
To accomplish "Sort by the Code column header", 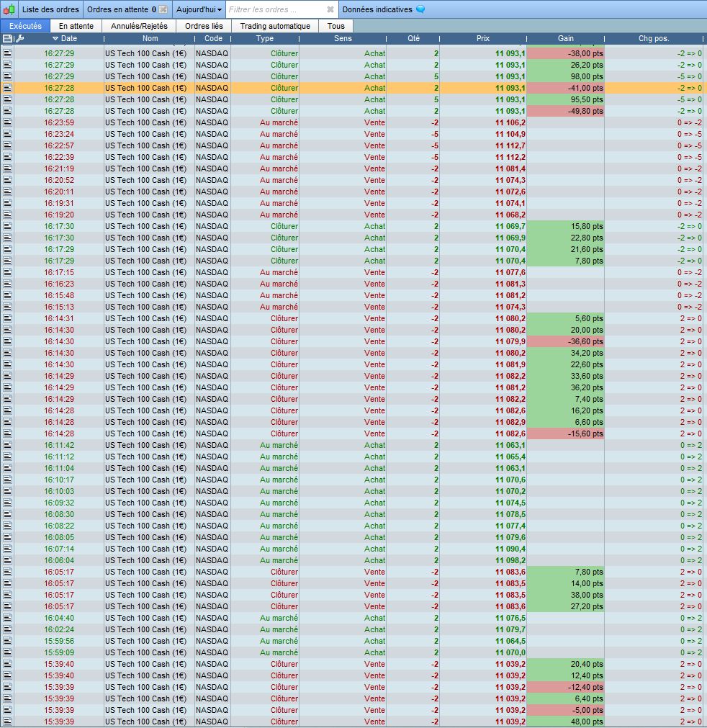I will [x=214, y=39].
